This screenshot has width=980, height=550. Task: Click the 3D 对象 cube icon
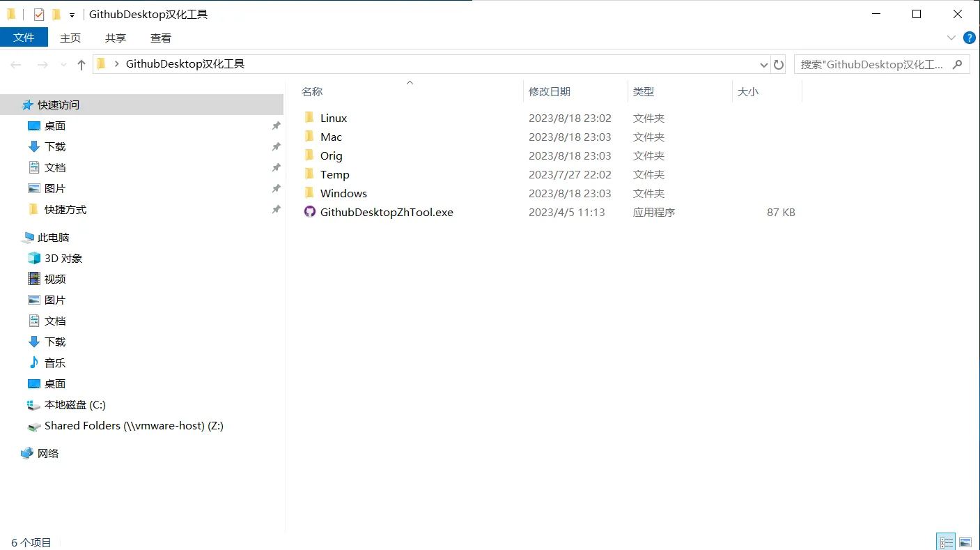34,258
